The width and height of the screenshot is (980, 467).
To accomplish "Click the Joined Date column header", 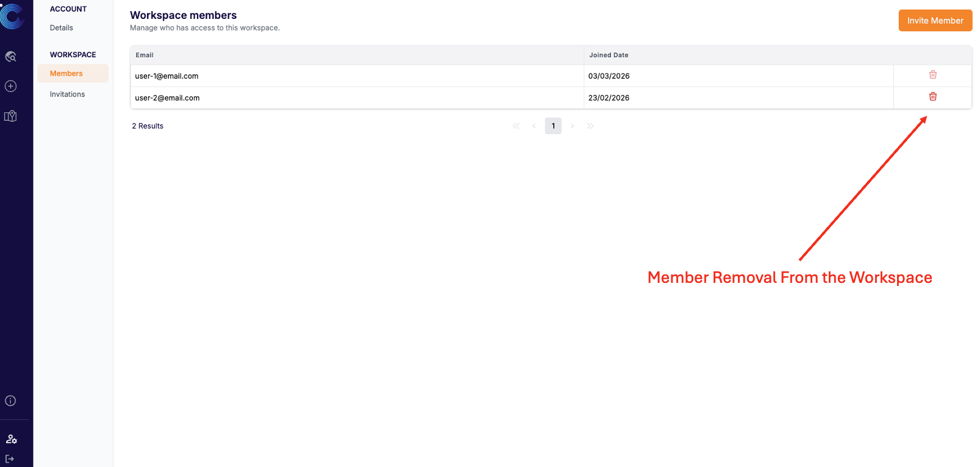I will point(609,55).
